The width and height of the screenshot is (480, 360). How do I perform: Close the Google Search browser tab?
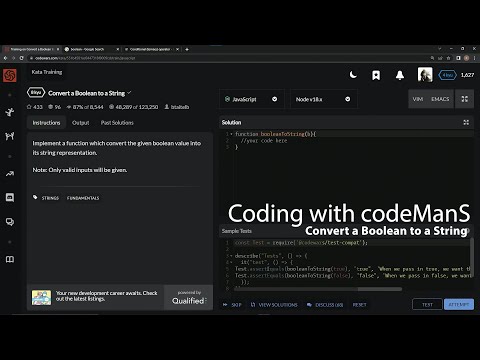[117, 49]
